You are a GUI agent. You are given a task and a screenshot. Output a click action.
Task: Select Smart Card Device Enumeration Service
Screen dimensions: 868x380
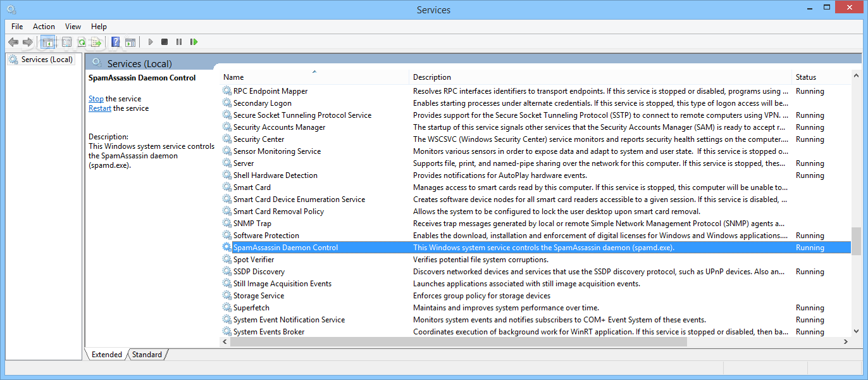[299, 199]
